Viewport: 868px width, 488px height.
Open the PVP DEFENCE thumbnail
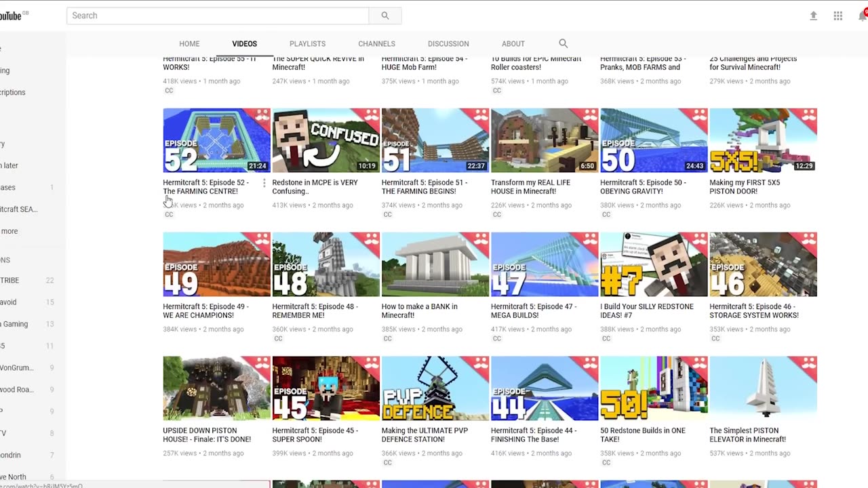435,388
